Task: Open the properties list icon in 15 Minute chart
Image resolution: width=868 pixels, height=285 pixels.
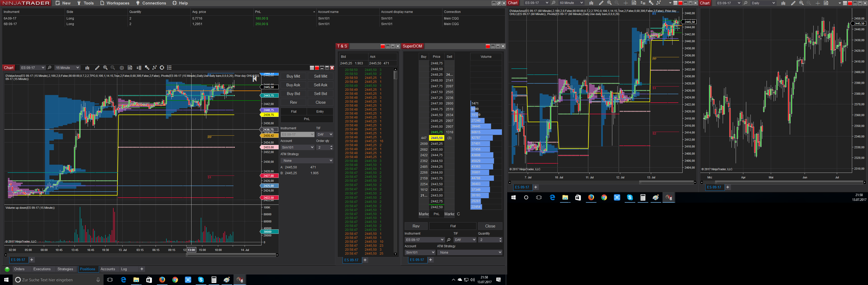Action: pyautogui.click(x=170, y=68)
